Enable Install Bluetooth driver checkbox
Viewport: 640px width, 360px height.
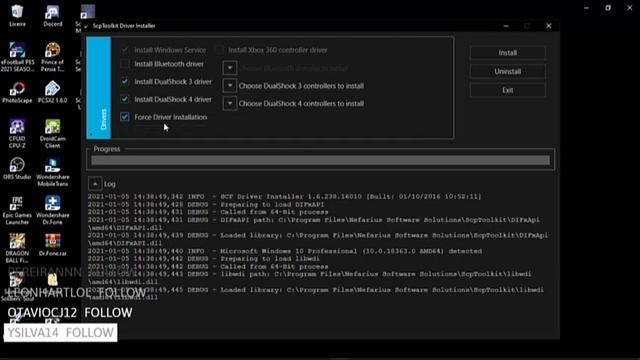click(x=124, y=64)
